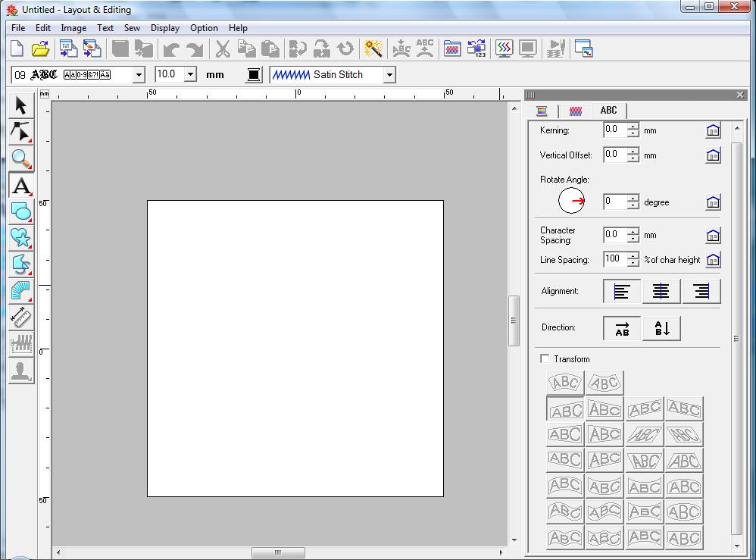Click the circular rotate arrow icon
This screenshot has width=756, height=560.
(x=345, y=48)
